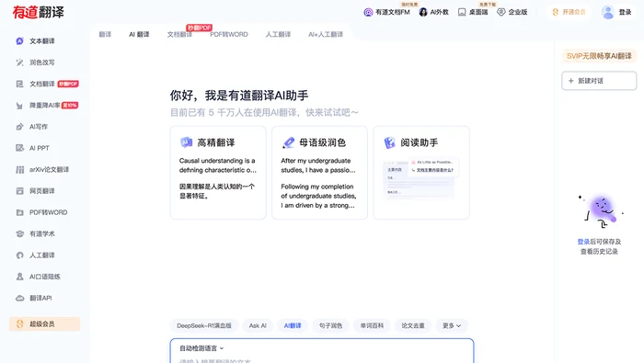Click the 高精翻译 card icon
The height and width of the screenshot is (363, 644).
[186, 142]
